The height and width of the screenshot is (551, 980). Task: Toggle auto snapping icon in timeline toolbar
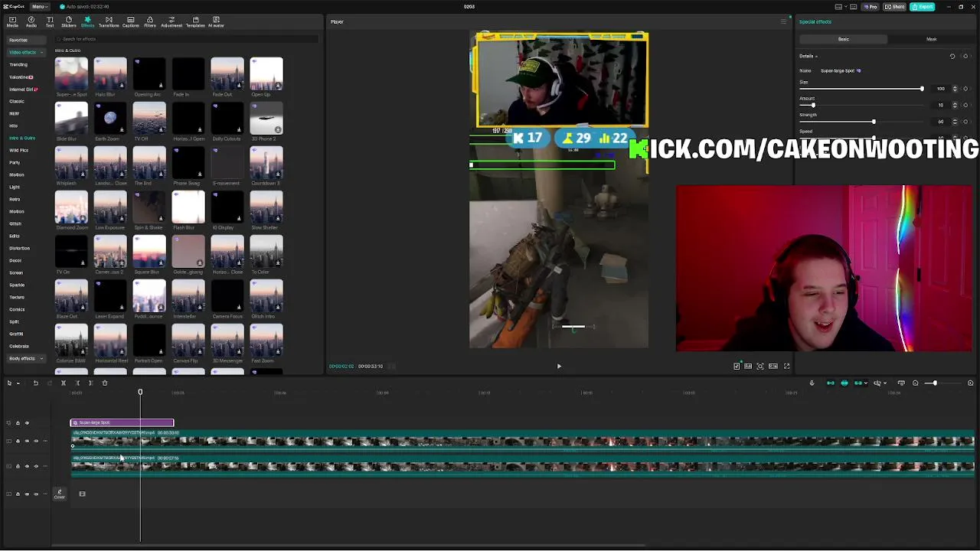844,383
